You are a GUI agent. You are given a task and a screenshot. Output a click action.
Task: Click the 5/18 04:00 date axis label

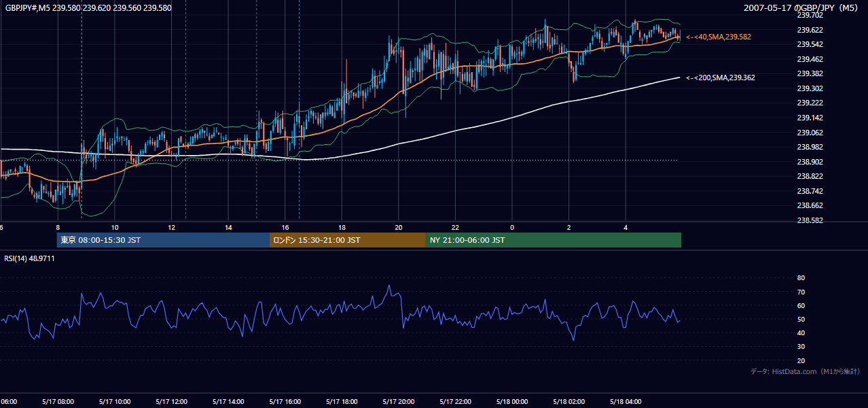click(626, 402)
